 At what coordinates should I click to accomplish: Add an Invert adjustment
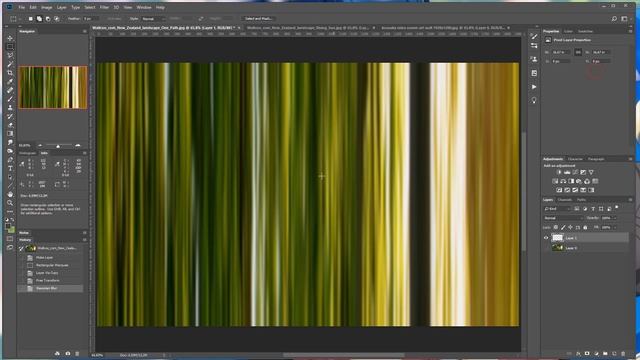(x=559, y=190)
